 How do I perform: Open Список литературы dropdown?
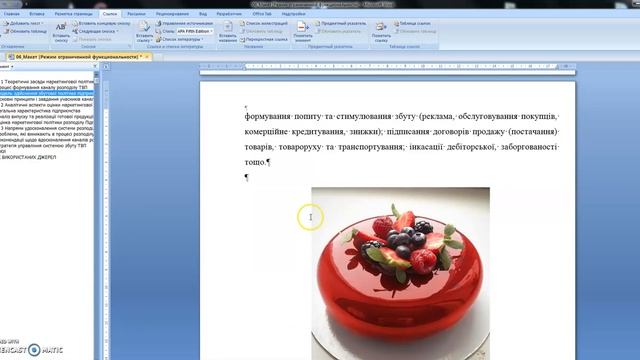pos(180,40)
